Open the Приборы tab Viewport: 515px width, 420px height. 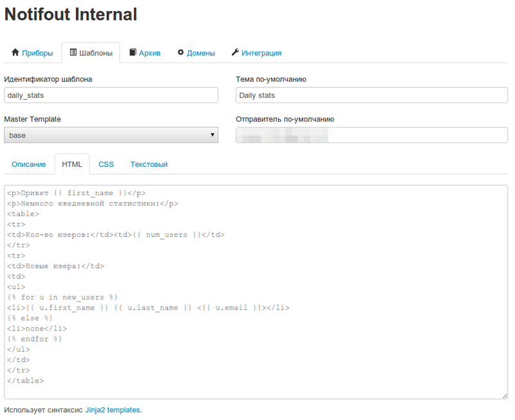click(37, 53)
